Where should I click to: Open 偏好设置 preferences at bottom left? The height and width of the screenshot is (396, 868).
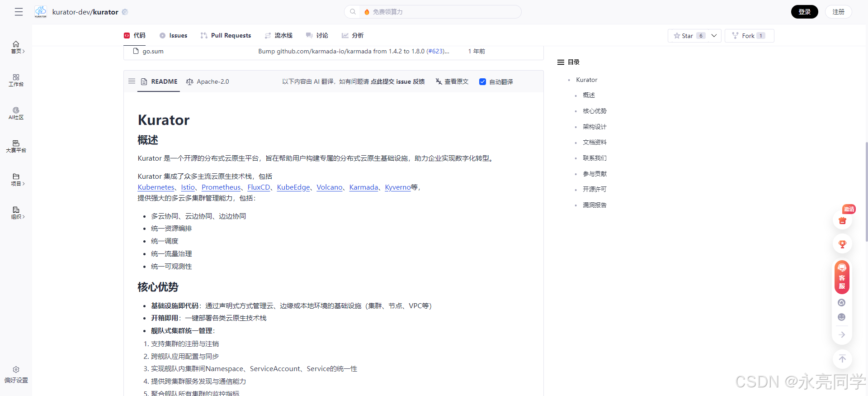(x=16, y=375)
